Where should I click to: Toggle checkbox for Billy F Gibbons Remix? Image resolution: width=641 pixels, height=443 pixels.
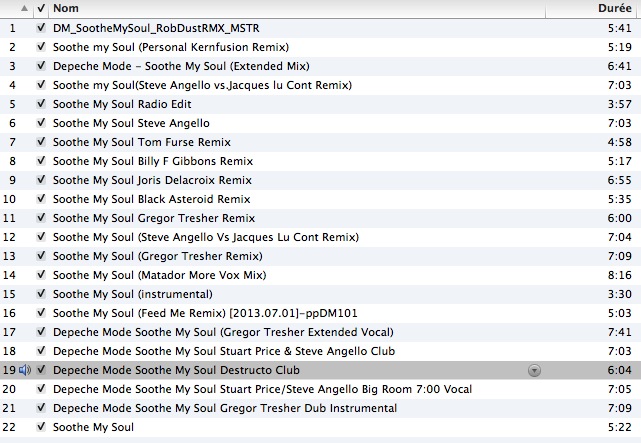point(41,161)
